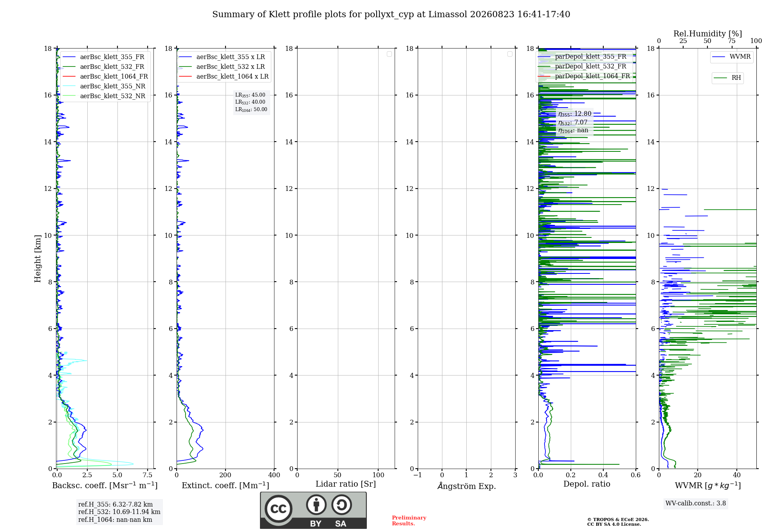The image size is (783, 532).
Task: Click the blue line swatch beside WVMR legend
Action: click(x=719, y=57)
